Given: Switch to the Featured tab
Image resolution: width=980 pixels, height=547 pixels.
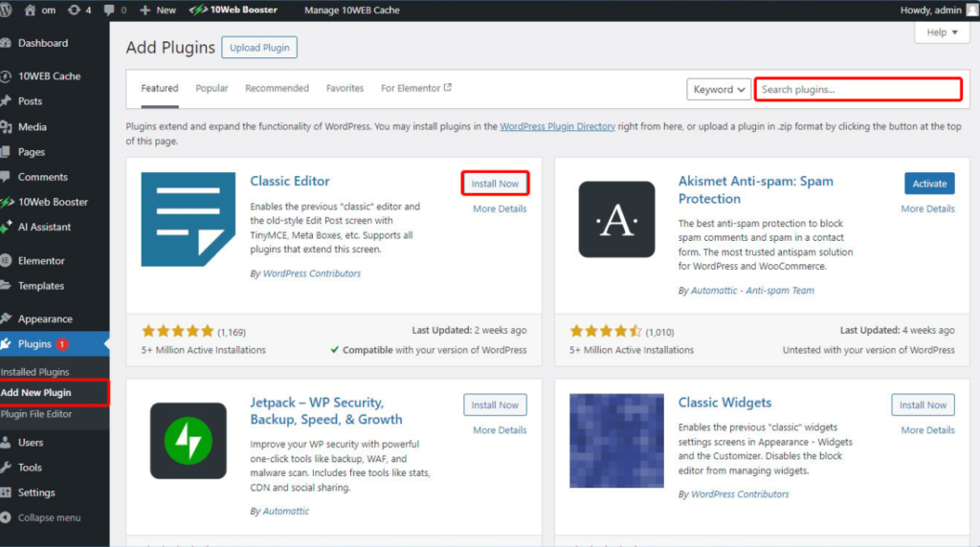Looking at the screenshot, I should [160, 88].
